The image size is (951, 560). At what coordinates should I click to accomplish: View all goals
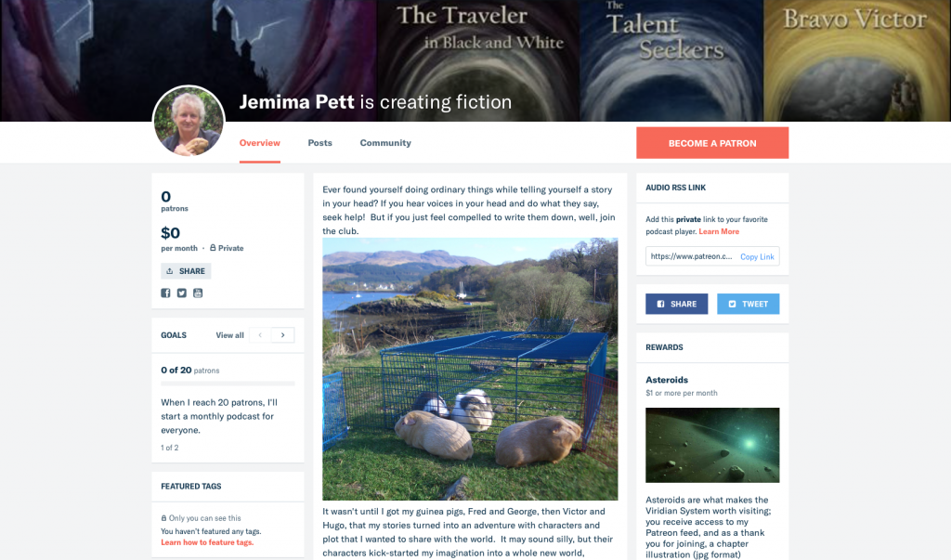(230, 335)
